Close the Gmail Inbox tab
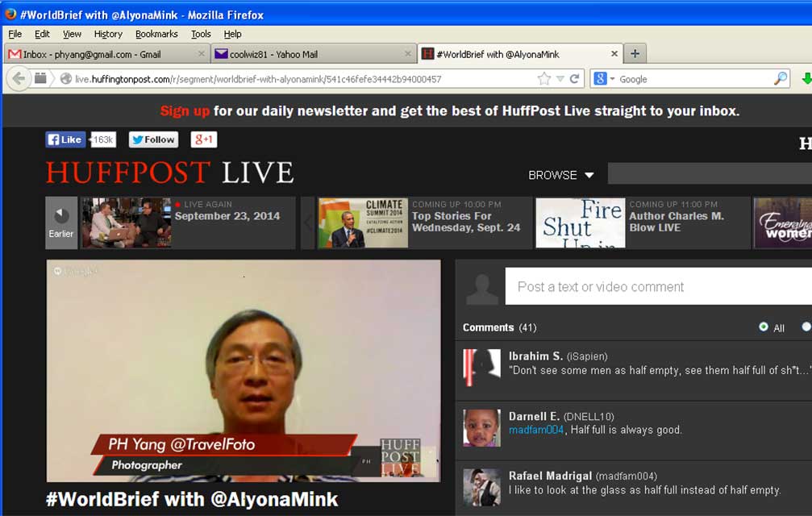This screenshot has width=812, height=516. (x=202, y=54)
